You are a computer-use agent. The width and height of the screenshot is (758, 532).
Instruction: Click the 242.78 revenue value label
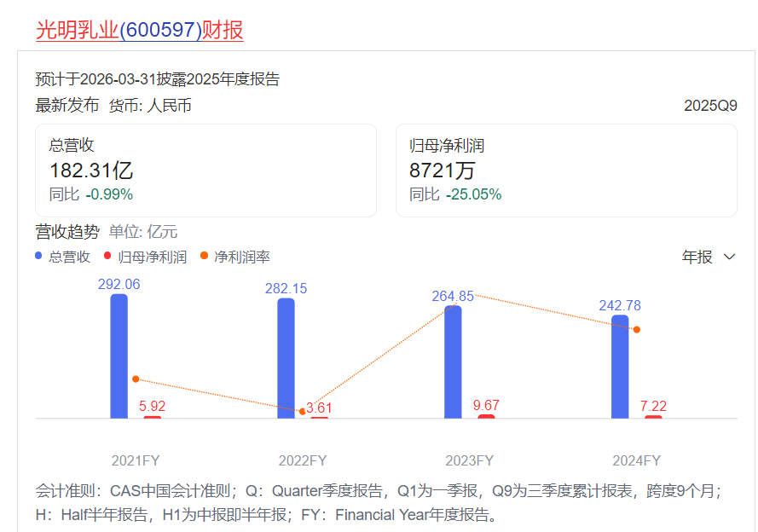pyautogui.click(x=620, y=305)
